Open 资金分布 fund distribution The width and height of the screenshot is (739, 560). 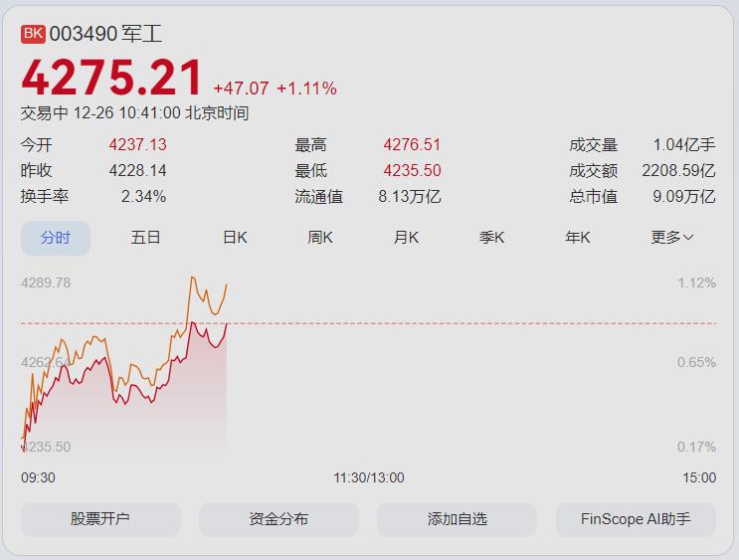tap(278, 519)
